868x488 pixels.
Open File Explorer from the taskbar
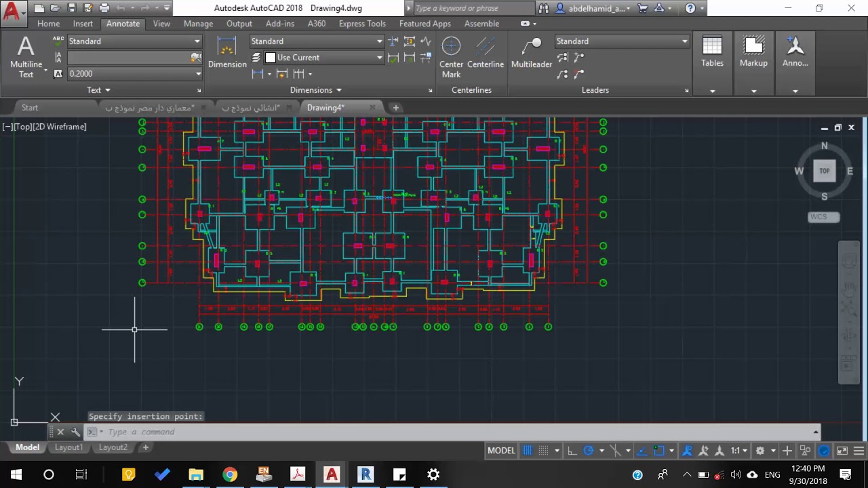click(196, 474)
